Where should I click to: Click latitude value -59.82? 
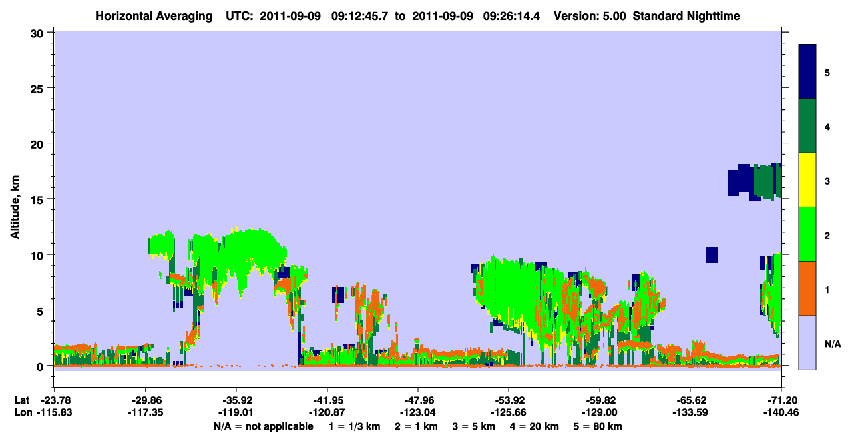click(600, 400)
